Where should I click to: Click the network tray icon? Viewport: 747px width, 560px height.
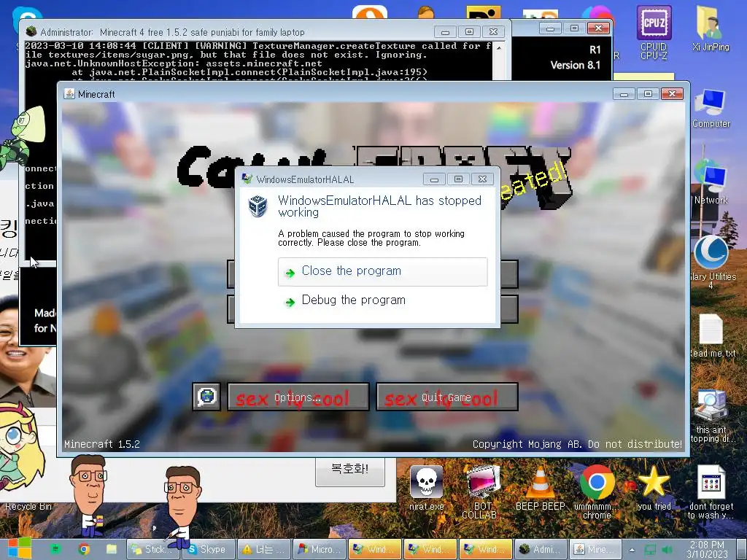coord(650,550)
